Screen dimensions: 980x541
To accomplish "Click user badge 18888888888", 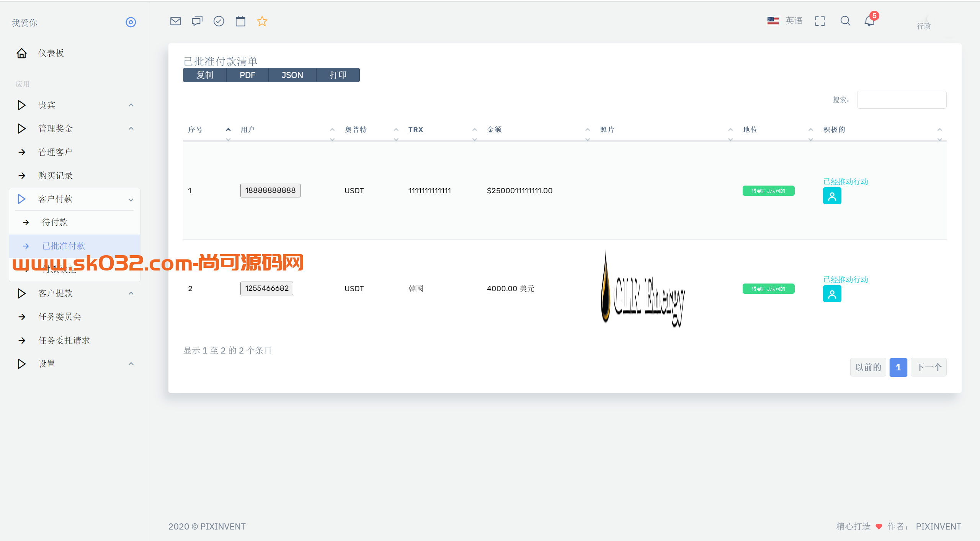I will click(x=270, y=191).
